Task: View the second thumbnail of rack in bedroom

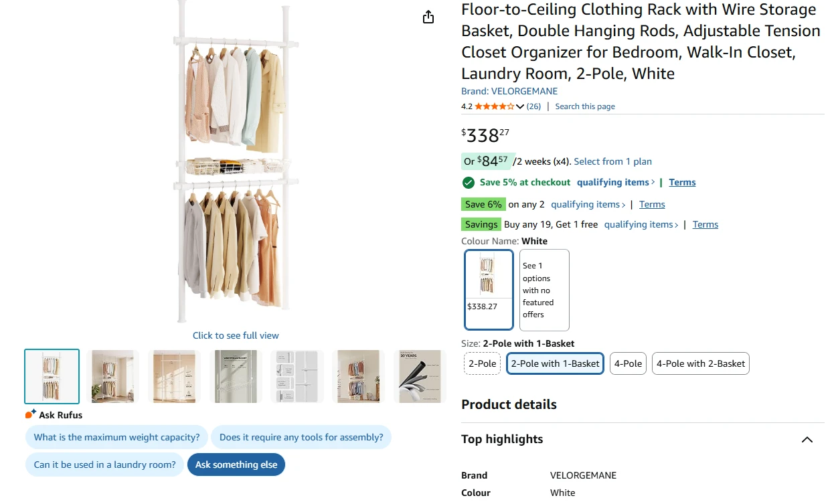Action: pyautogui.click(x=113, y=376)
